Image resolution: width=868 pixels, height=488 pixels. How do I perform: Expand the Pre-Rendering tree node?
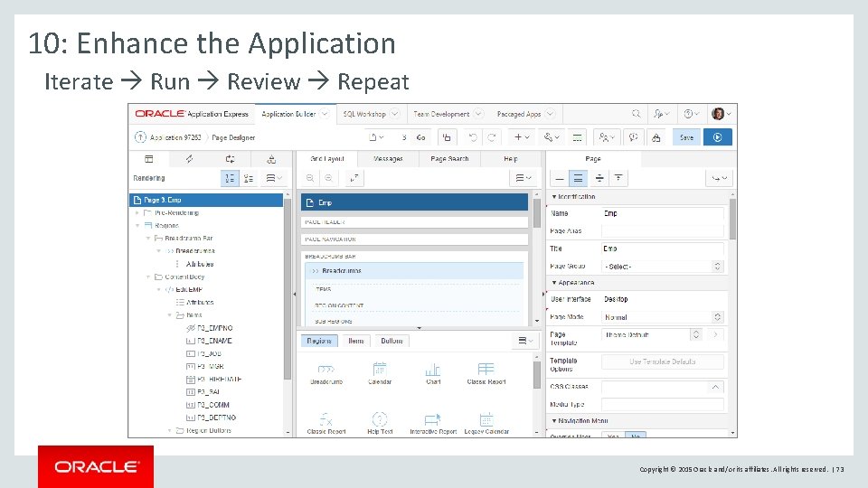point(137,212)
